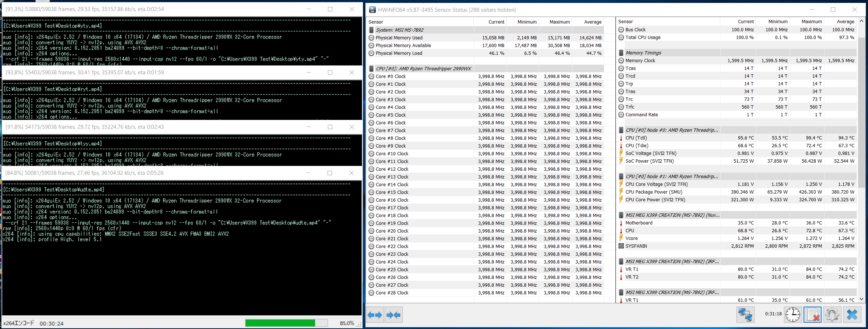The width and height of the screenshot is (868, 329).
Task: Click the Bus Clock sensor icon
Action: [x=621, y=29]
